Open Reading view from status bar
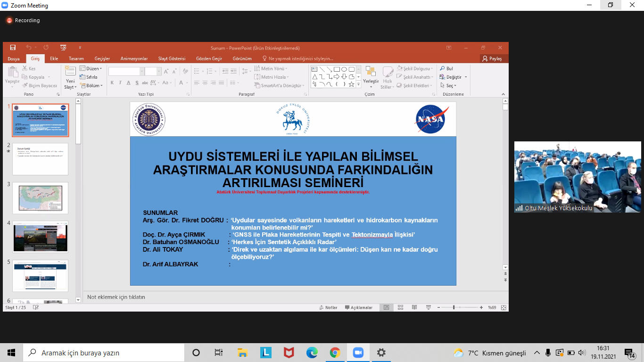The width and height of the screenshot is (644, 362). pos(414,307)
